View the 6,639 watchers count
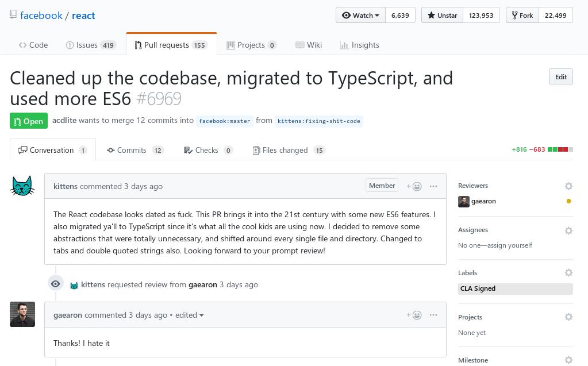The width and height of the screenshot is (588, 366). pyautogui.click(x=400, y=16)
